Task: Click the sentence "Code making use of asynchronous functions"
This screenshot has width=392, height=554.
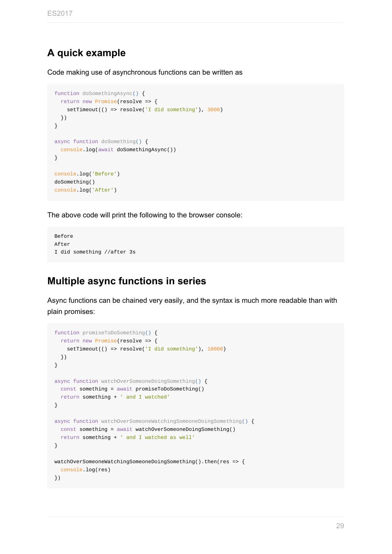Action: pyautogui.click(x=145, y=72)
